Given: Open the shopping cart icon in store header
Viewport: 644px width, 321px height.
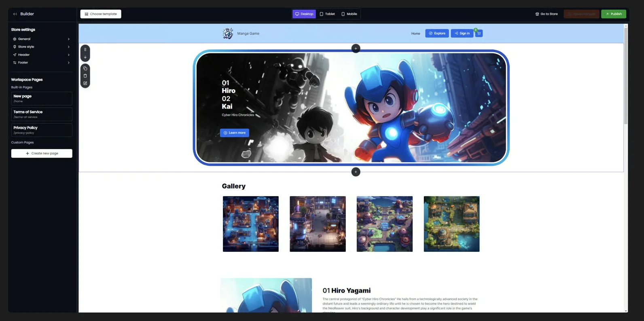Looking at the screenshot, I should pyautogui.click(x=479, y=34).
